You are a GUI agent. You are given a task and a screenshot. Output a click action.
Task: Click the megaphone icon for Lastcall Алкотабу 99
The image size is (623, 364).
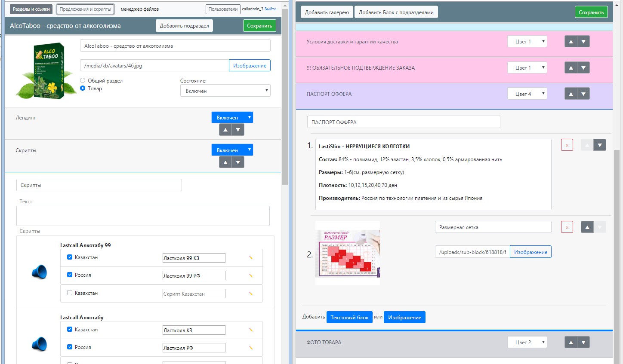(39, 272)
